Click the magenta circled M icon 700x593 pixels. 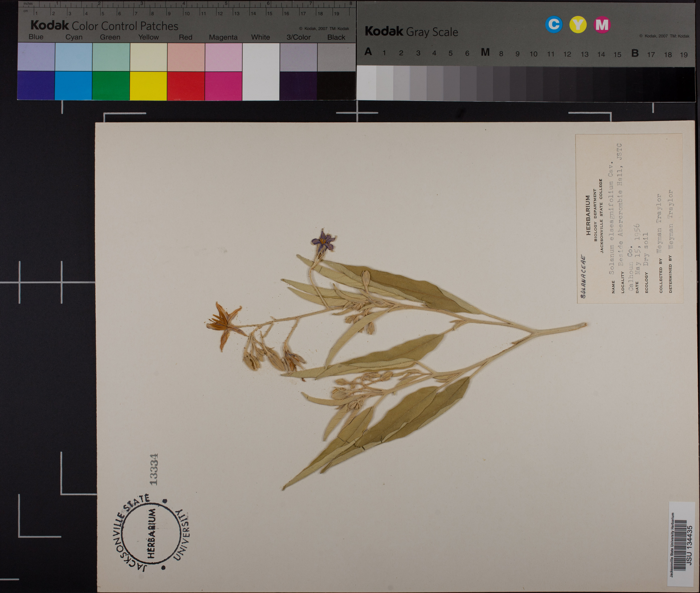602,24
